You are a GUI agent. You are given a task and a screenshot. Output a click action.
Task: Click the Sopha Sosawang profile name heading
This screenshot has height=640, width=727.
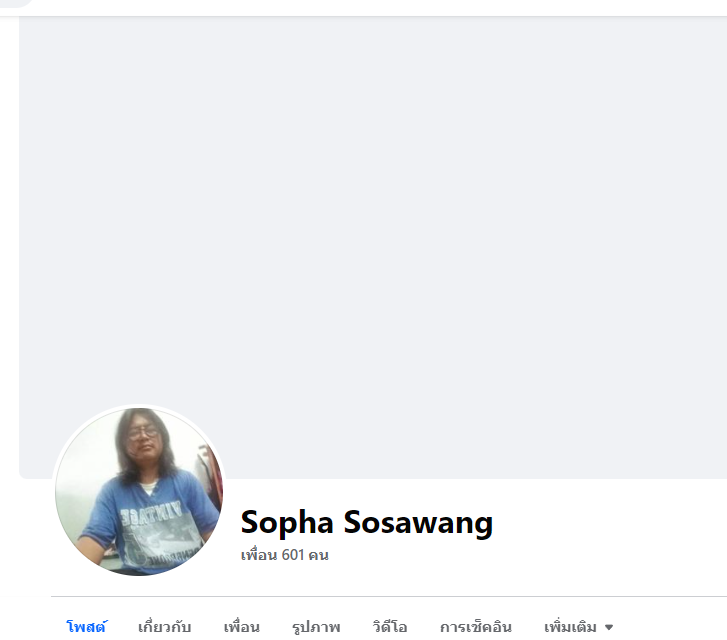click(x=367, y=522)
